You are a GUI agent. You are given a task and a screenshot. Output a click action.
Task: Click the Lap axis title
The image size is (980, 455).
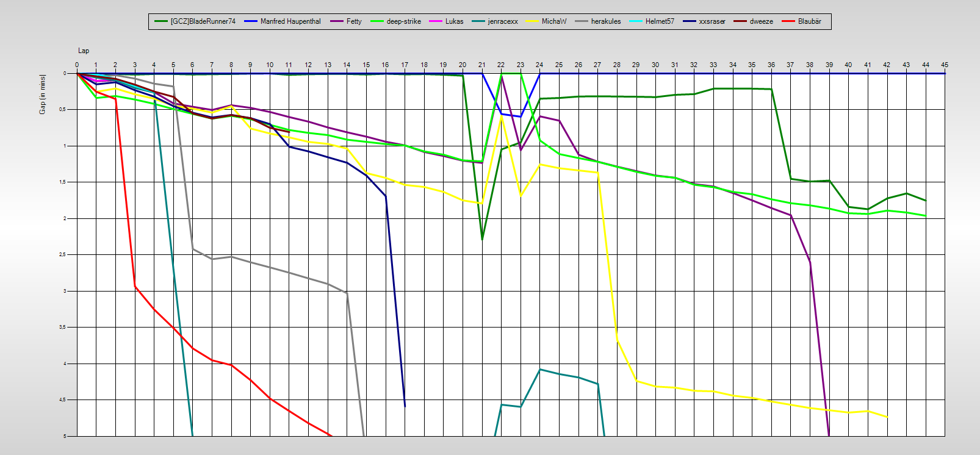pyautogui.click(x=84, y=51)
